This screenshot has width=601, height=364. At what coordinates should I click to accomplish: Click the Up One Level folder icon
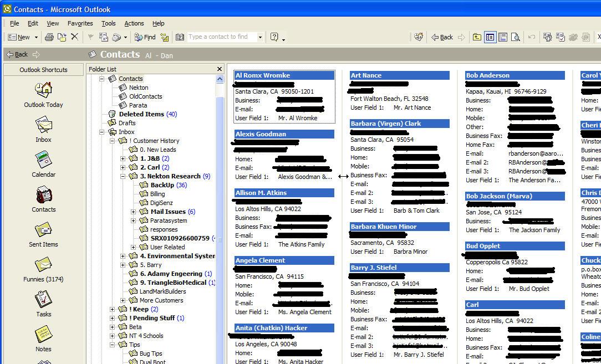tap(477, 37)
